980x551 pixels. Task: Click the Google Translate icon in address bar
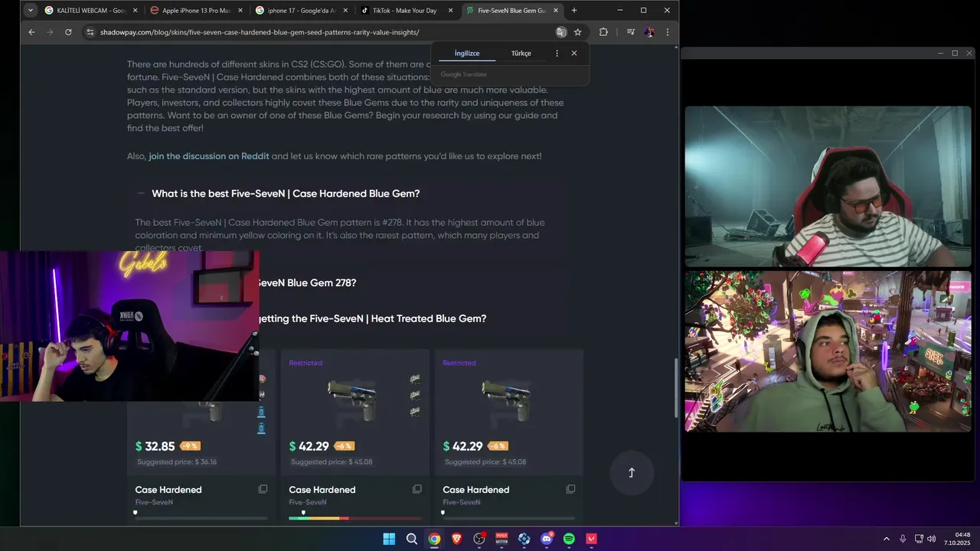561,32
